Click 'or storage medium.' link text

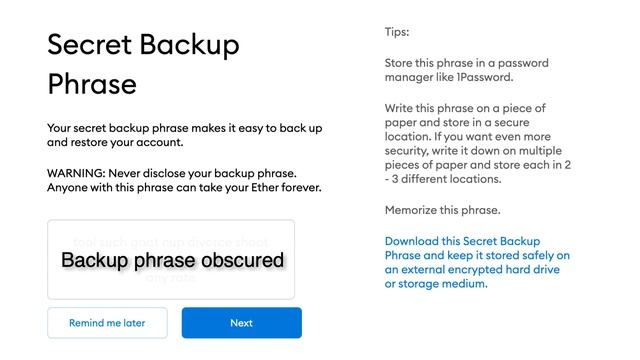pyautogui.click(x=436, y=284)
